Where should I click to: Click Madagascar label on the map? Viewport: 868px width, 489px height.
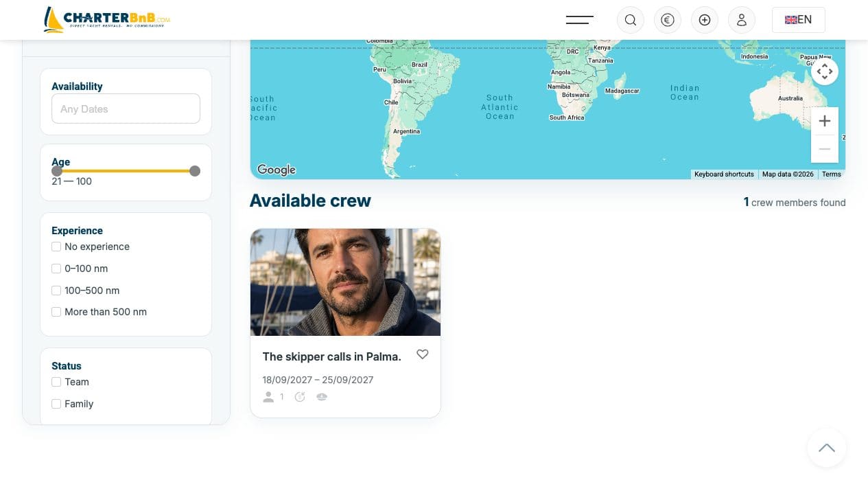pyautogui.click(x=622, y=91)
